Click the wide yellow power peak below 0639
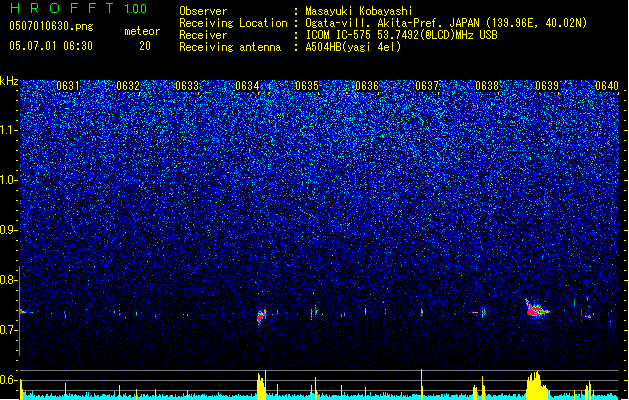Image resolution: width=629 pixels, height=400 pixels. (537, 386)
